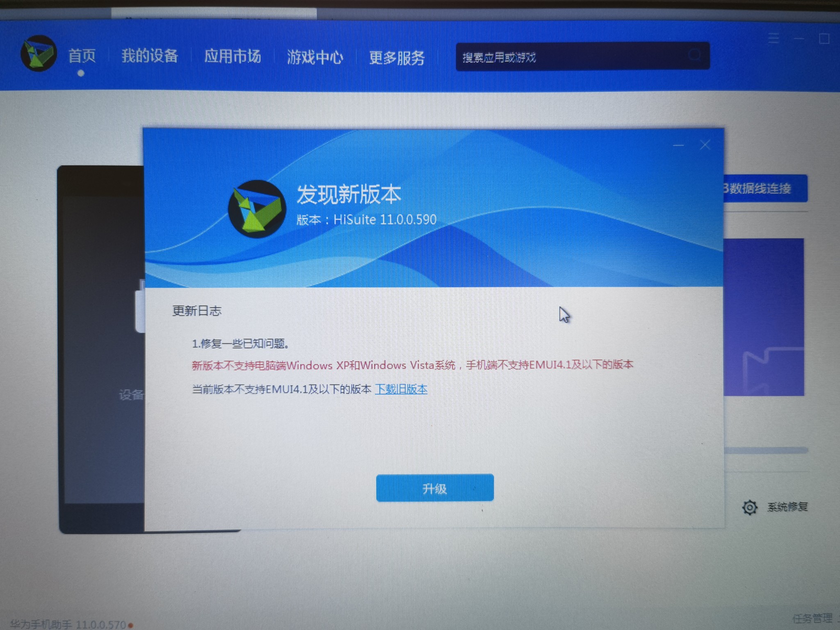The height and width of the screenshot is (630, 840).
Task: Open the 首页 tab
Action: 82,56
